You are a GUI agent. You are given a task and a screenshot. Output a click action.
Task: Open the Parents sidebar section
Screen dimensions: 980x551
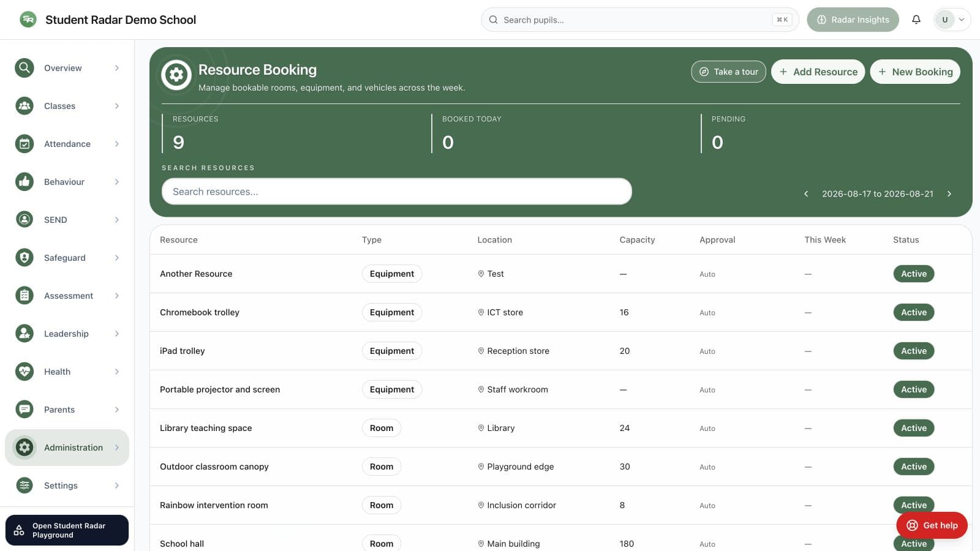pos(67,410)
